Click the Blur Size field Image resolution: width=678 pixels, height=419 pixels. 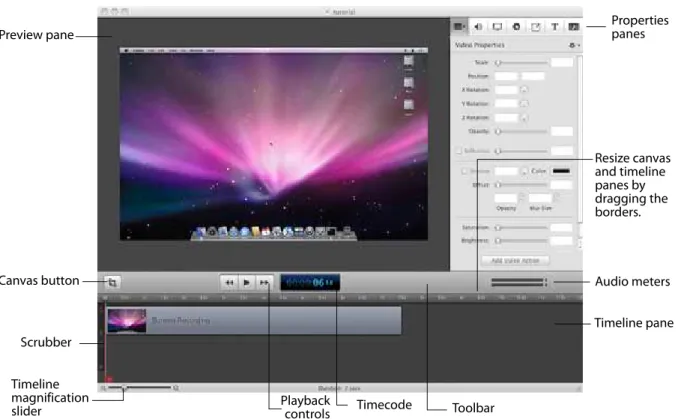540,198
